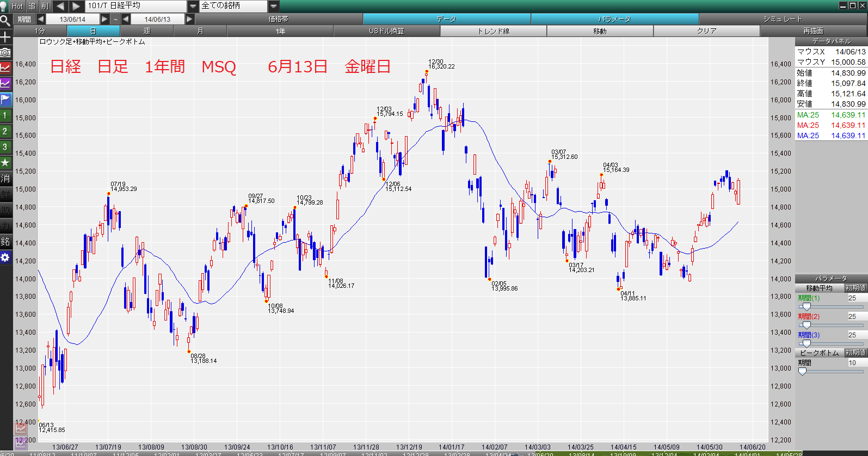Step start date 13/06/14 forward
The width and height of the screenshot is (868, 456).
(105, 19)
